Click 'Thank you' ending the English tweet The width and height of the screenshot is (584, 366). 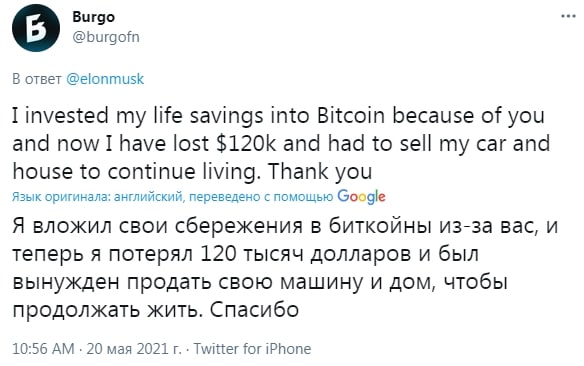click(x=320, y=172)
